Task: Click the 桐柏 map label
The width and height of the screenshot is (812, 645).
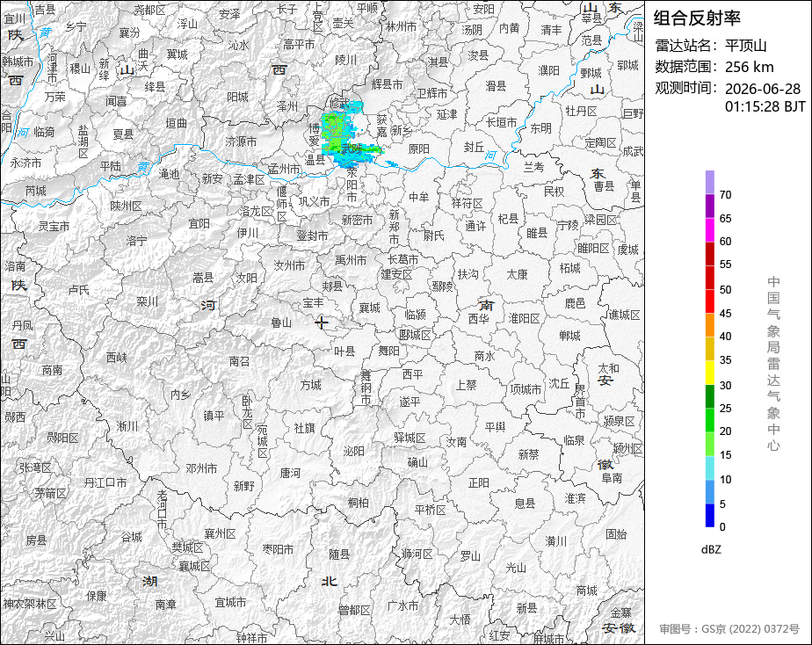Action: 359,502
